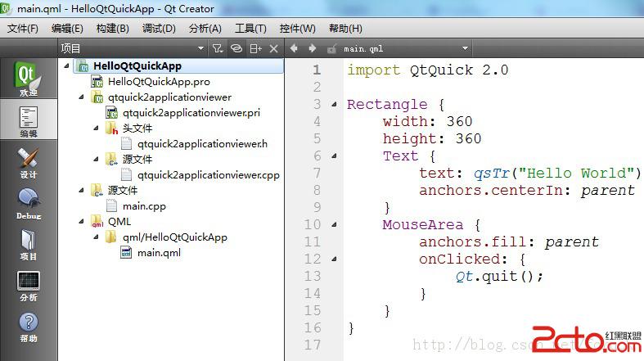Open the Welcome (欢迎) mode
644x361 pixels.
(x=29, y=79)
